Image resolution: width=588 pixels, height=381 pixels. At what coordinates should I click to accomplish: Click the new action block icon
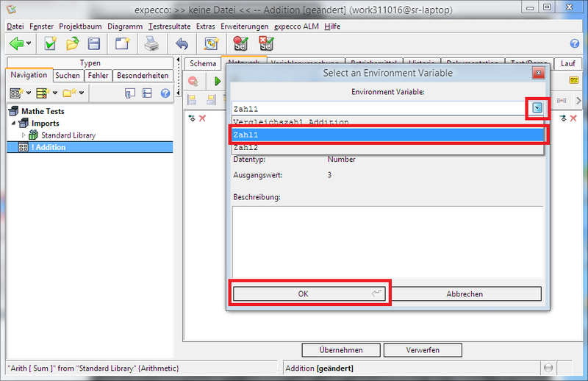pos(15,93)
